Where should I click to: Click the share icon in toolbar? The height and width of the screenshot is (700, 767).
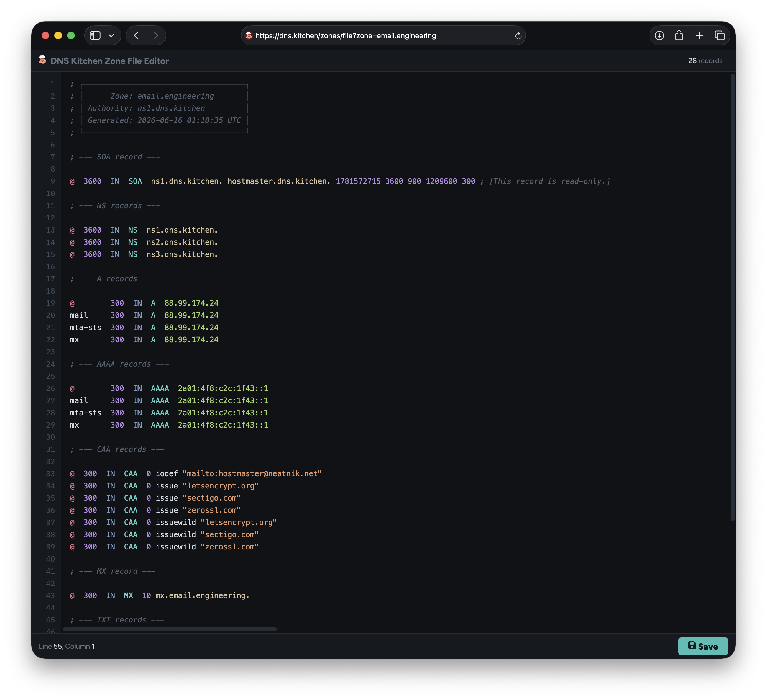click(x=679, y=35)
